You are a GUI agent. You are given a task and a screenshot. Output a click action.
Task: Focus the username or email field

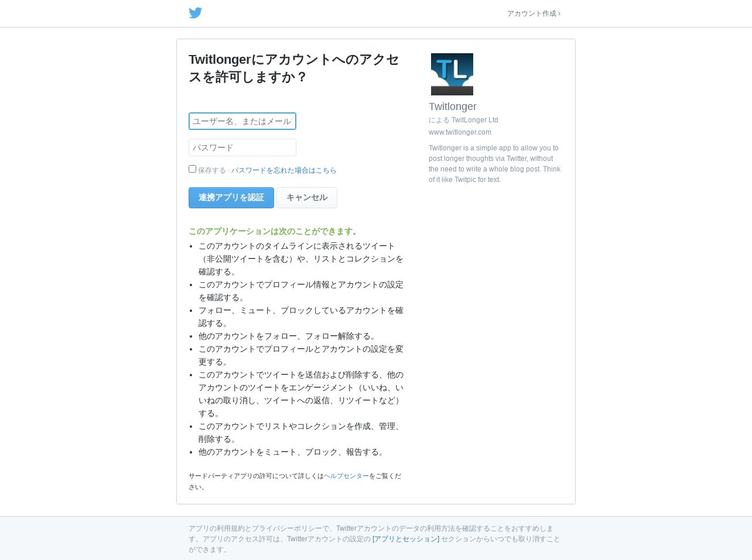242,121
